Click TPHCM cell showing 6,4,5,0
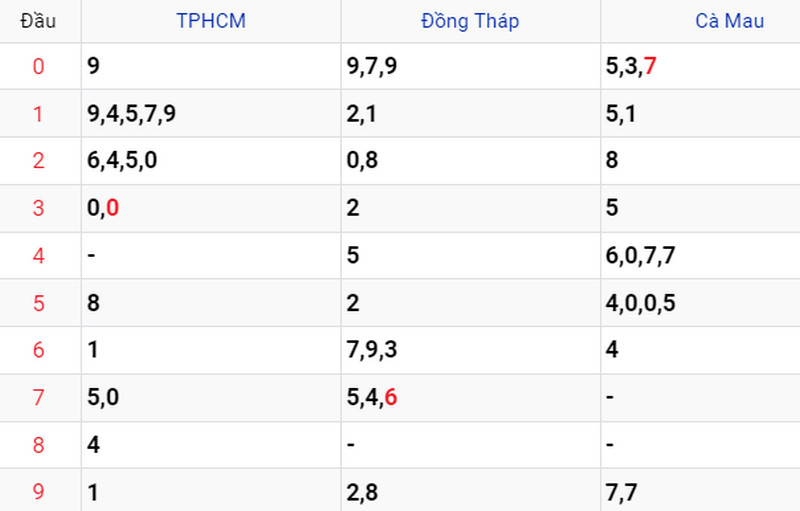 click(x=122, y=160)
